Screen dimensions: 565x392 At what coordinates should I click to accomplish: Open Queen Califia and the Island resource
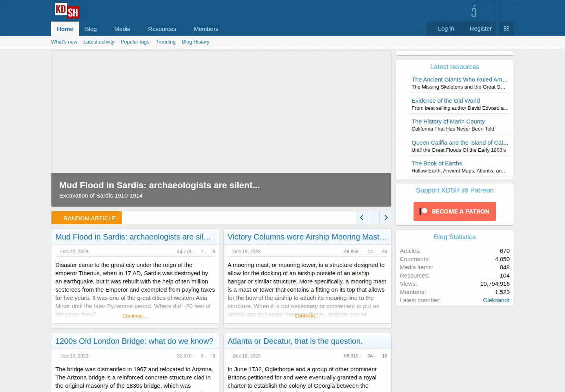460,143
